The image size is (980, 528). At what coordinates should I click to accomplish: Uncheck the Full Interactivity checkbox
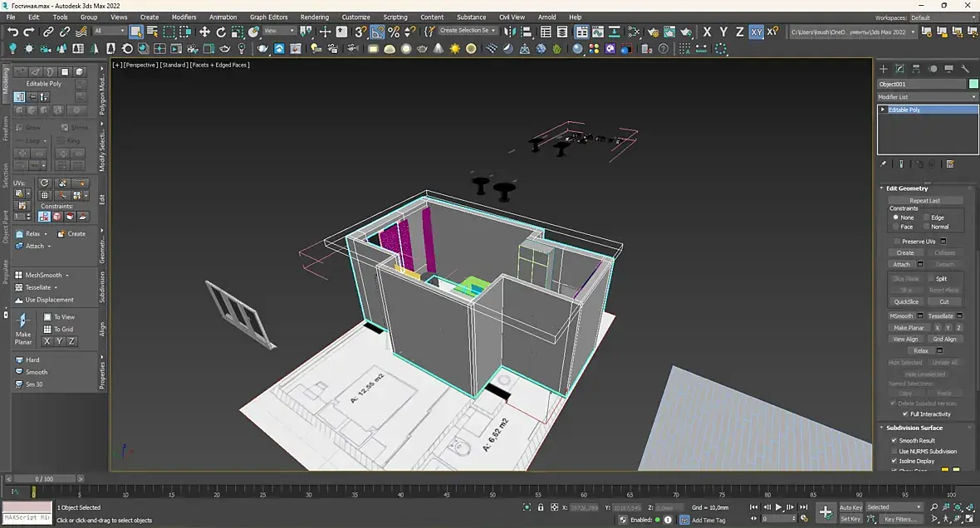coord(905,413)
